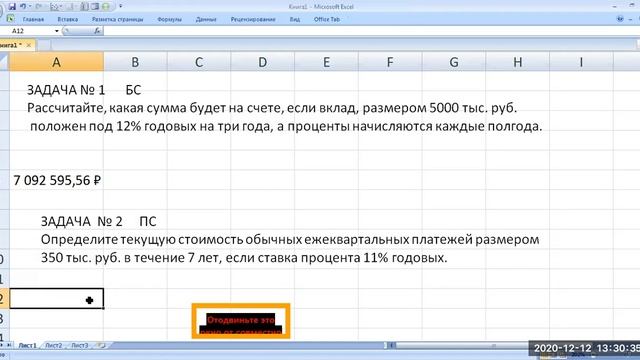The width and height of the screenshot is (640, 360).
Task: Open the Вставка ribbon tab
Action: (67, 19)
